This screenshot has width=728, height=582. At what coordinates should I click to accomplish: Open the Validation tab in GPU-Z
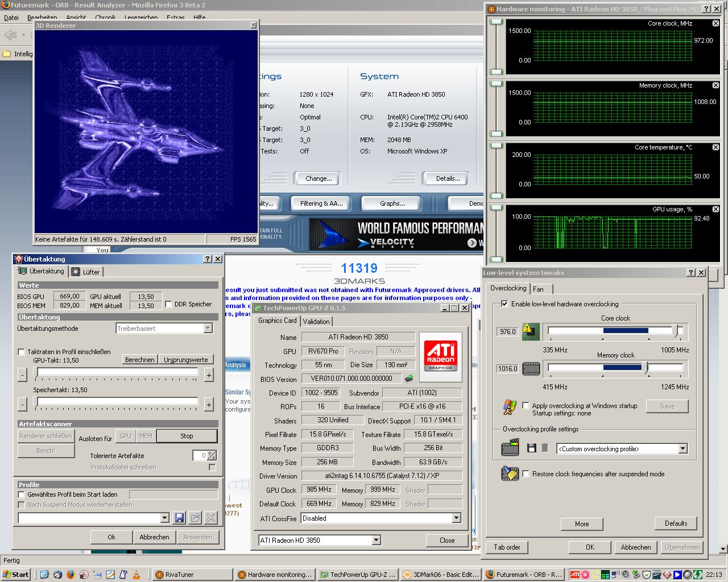coord(316,322)
